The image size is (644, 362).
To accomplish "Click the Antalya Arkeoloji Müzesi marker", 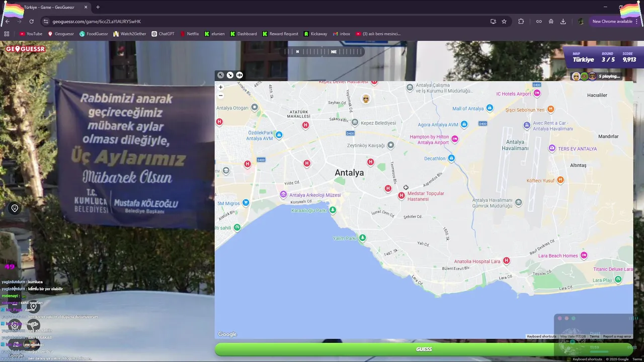I will [283, 195].
